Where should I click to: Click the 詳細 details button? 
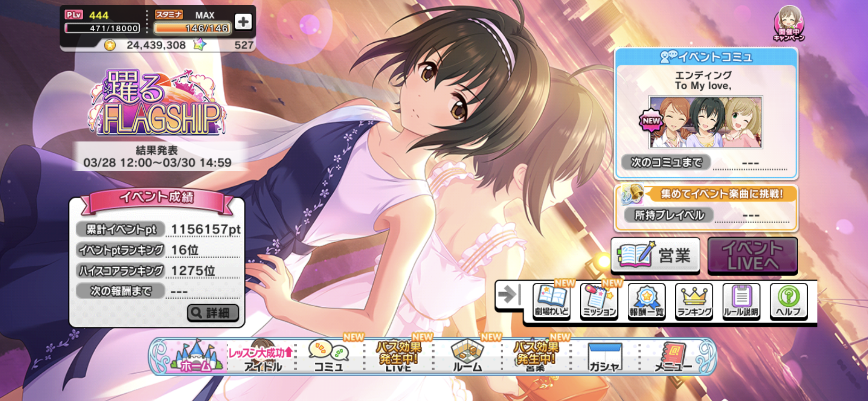[x=213, y=313]
